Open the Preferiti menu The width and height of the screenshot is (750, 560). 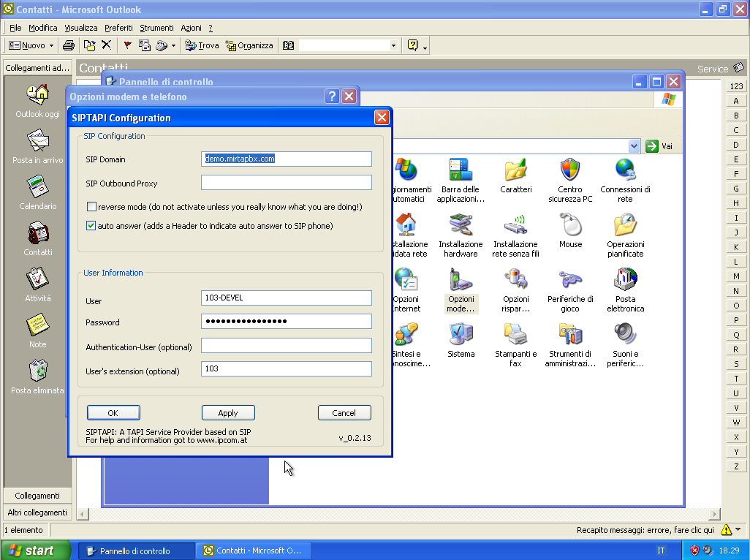(118, 28)
